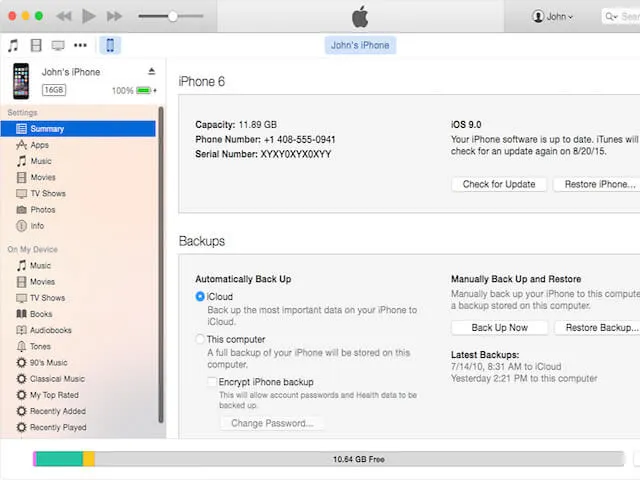Image resolution: width=640 pixels, height=480 pixels.
Task: Open the Movies library icon in toolbar
Action: click(x=36, y=45)
